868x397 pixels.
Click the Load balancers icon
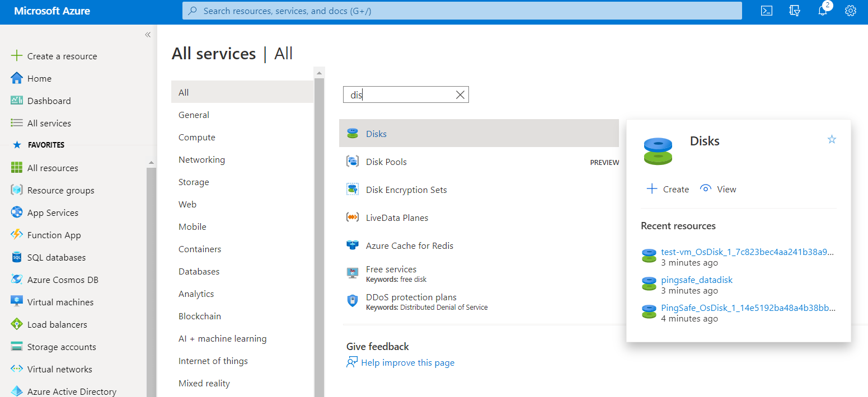point(17,324)
